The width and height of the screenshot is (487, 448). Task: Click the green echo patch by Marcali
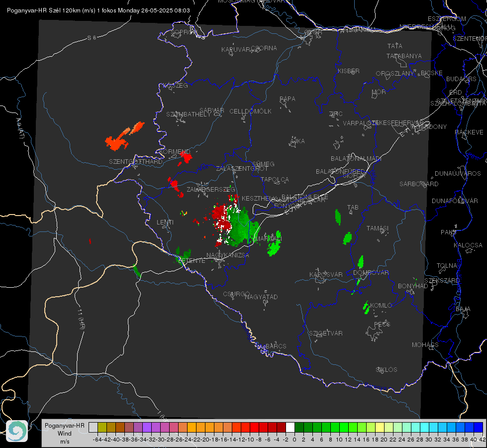tap(275, 244)
